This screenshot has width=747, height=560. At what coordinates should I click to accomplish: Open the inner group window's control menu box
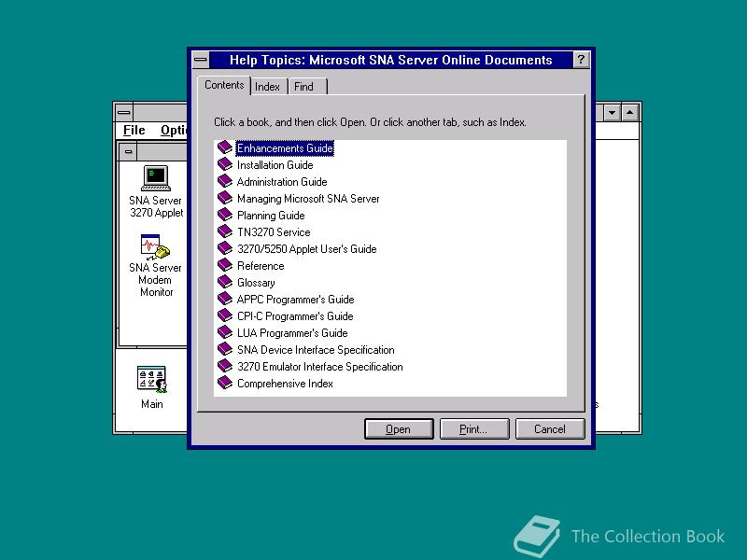coord(129,152)
